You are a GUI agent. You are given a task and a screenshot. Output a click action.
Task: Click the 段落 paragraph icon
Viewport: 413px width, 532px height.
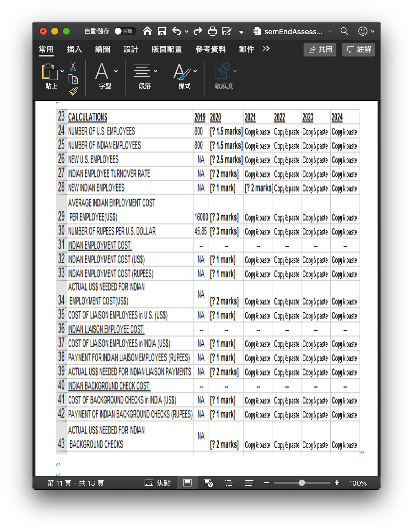point(141,71)
